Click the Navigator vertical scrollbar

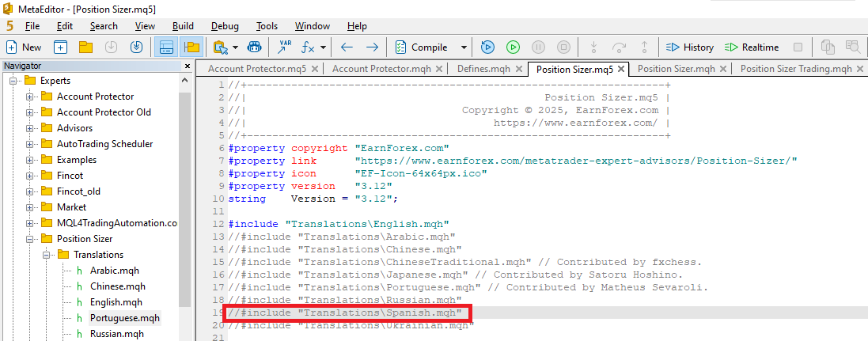pos(185,199)
